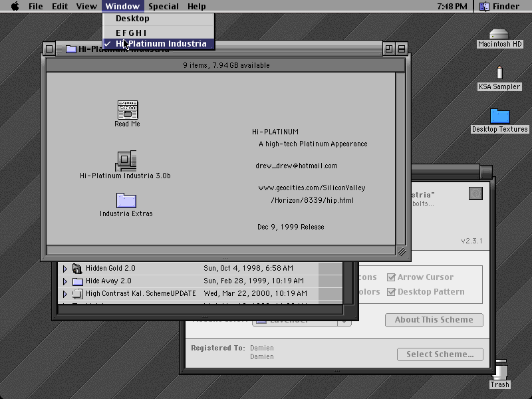Choose Desktop from the Window menu
The height and width of the screenshot is (399, 532).
pos(158,19)
